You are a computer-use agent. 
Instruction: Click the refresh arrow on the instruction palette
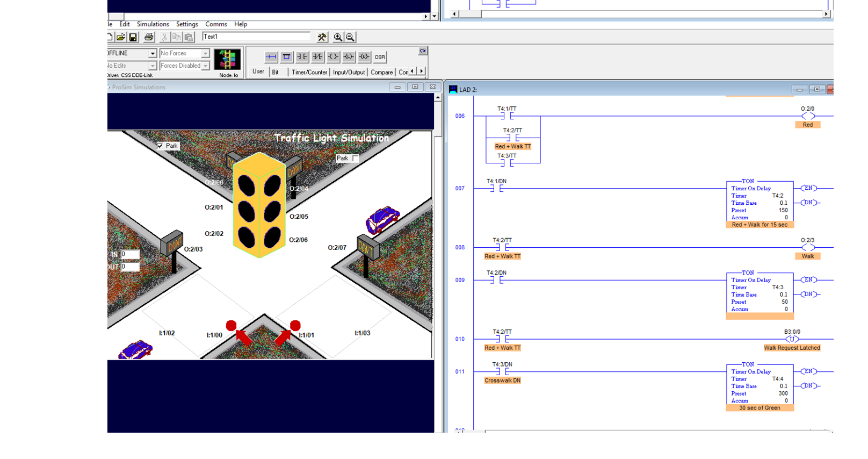pos(423,51)
